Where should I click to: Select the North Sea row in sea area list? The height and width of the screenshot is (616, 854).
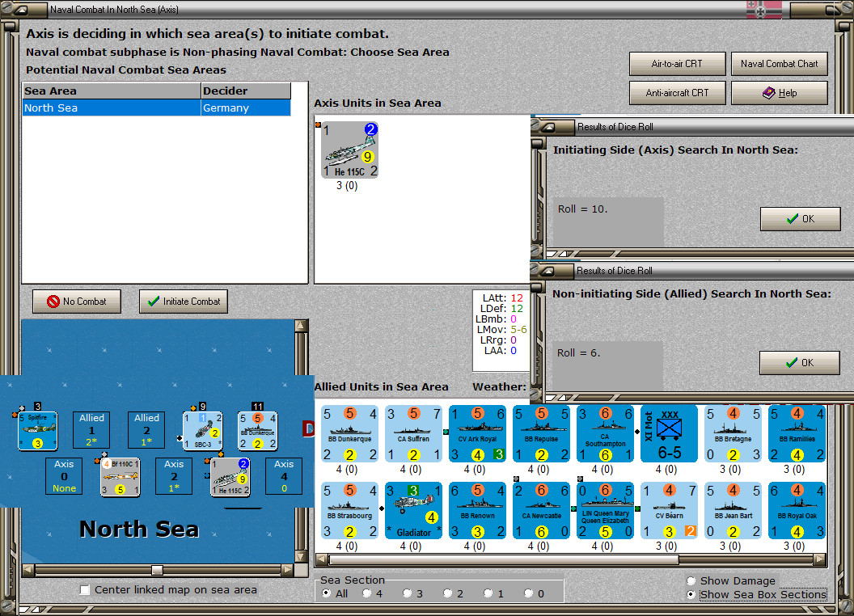(156, 108)
